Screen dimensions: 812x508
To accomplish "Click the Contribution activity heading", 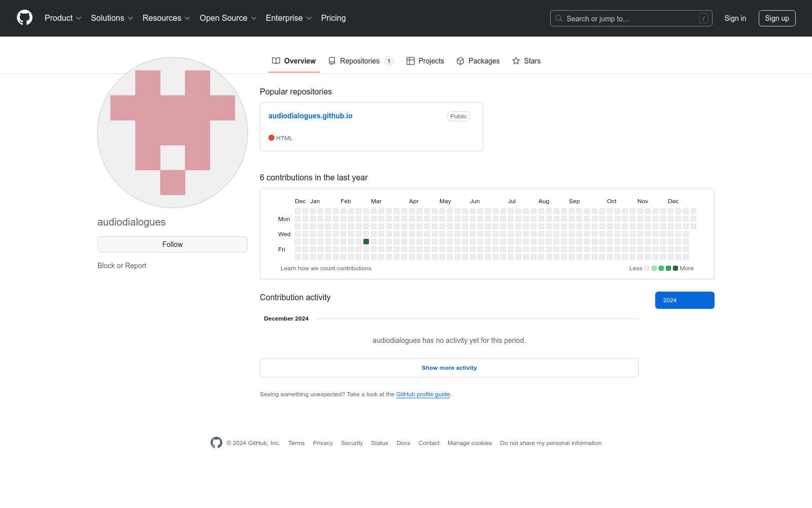I will (x=295, y=297).
